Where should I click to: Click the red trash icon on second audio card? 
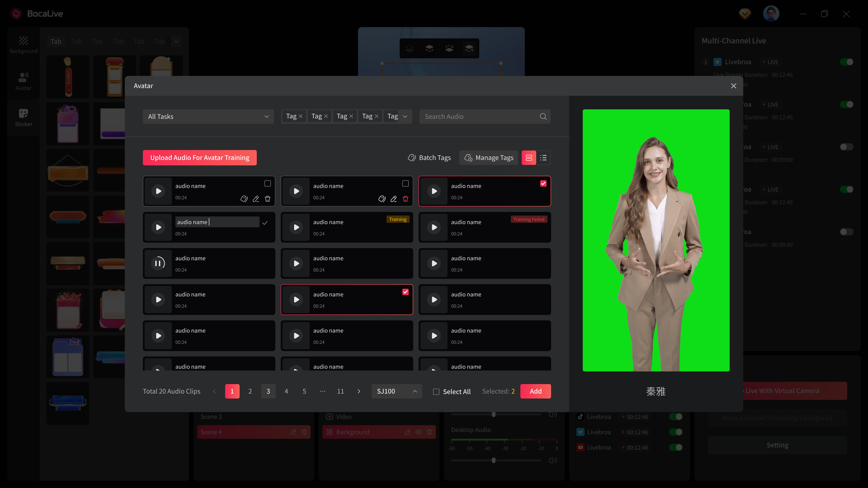click(405, 199)
